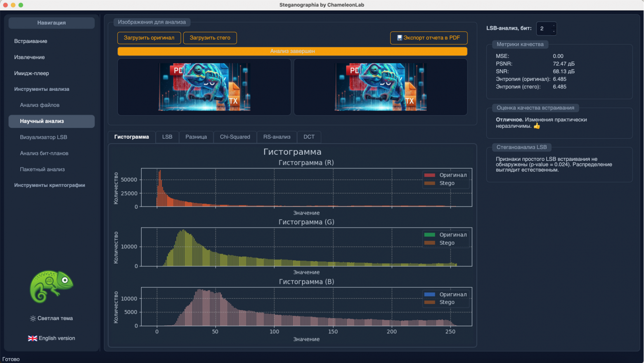Open the RS-анализ tab
Image resolution: width=644 pixels, height=363 pixels.
[277, 137]
